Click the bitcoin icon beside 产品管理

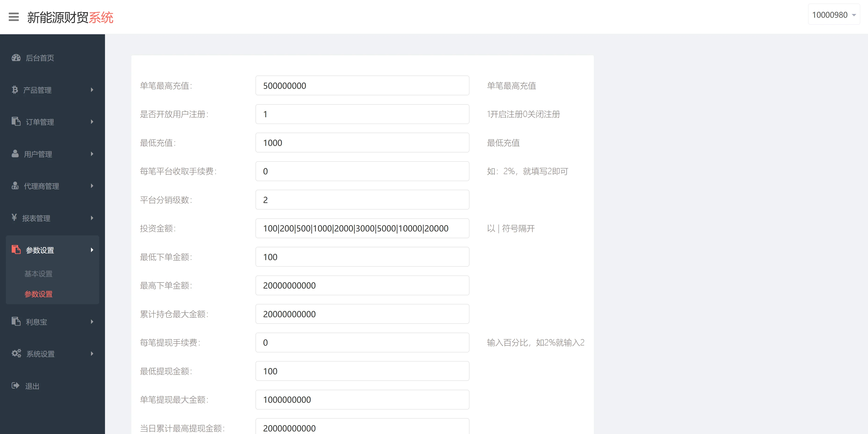pos(15,90)
